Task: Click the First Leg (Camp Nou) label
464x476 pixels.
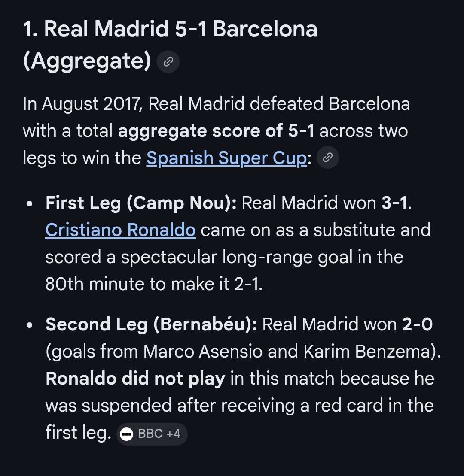Action: click(x=141, y=203)
